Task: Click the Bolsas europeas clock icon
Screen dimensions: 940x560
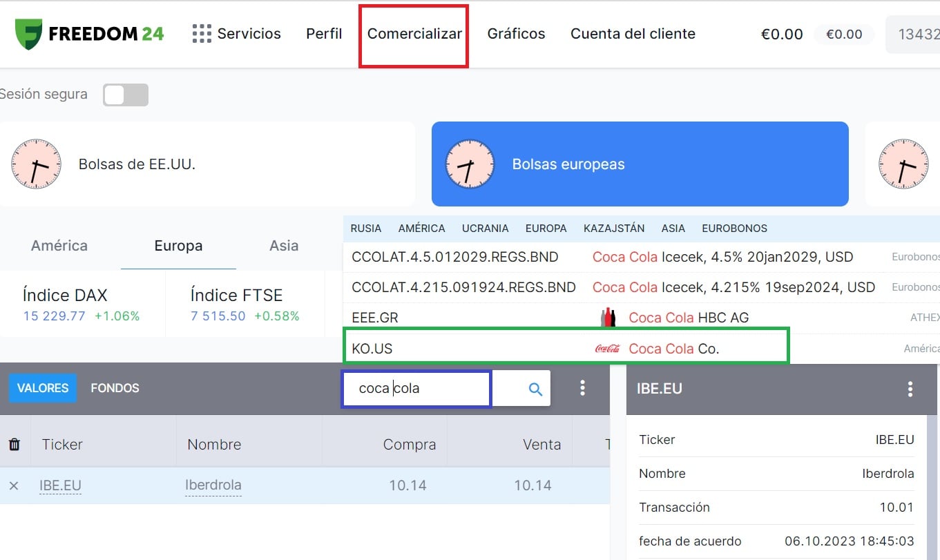Action: 470,164
